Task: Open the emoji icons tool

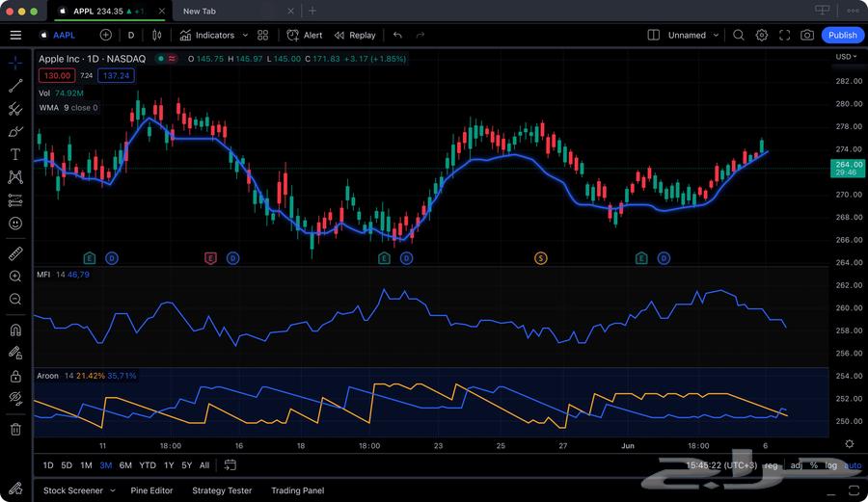Action: pos(15,224)
